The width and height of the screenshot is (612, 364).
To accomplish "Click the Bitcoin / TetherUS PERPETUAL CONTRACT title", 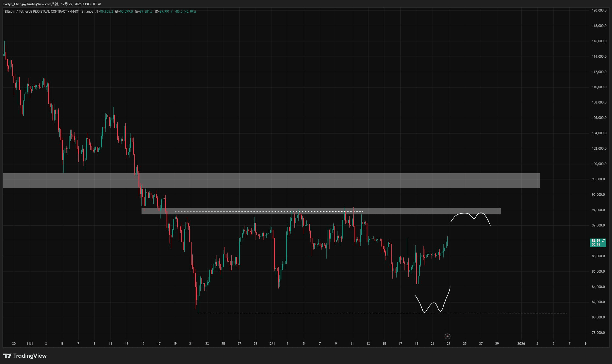I will coord(36,12).
